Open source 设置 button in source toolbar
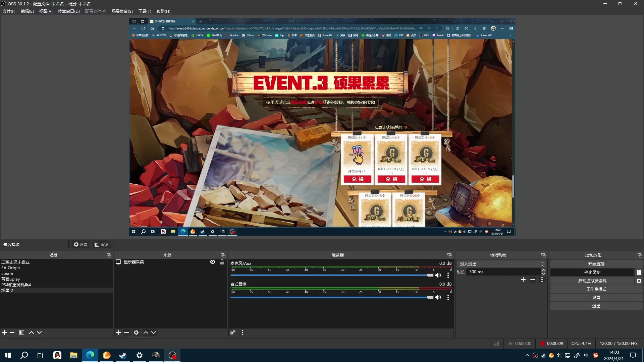 (80, 244)
